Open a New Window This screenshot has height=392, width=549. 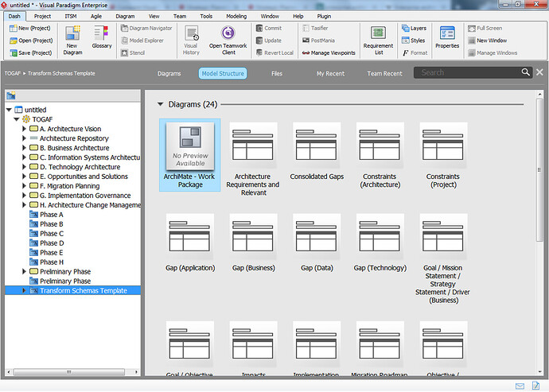click(x=488, y=41)
